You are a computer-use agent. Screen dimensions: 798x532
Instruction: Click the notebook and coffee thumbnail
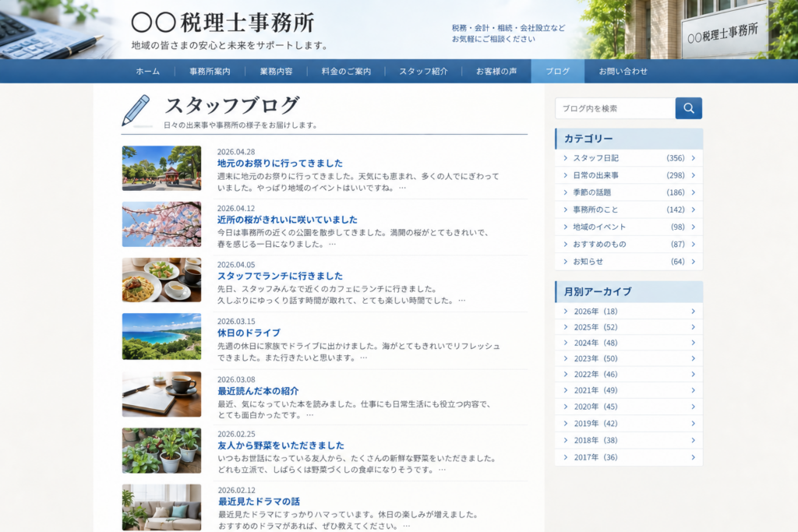click(x=161, y=394)
